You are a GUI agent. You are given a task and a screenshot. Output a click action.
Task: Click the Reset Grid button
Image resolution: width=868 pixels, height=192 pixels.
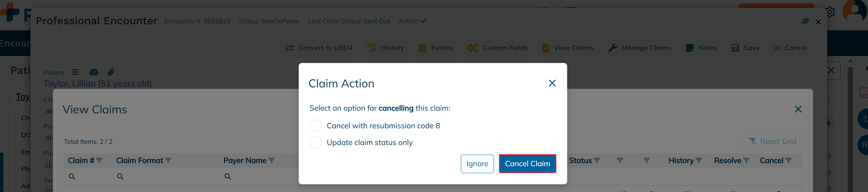772,141
